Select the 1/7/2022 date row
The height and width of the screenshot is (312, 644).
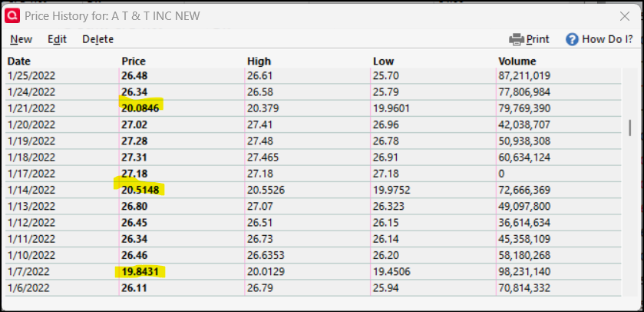314,272
